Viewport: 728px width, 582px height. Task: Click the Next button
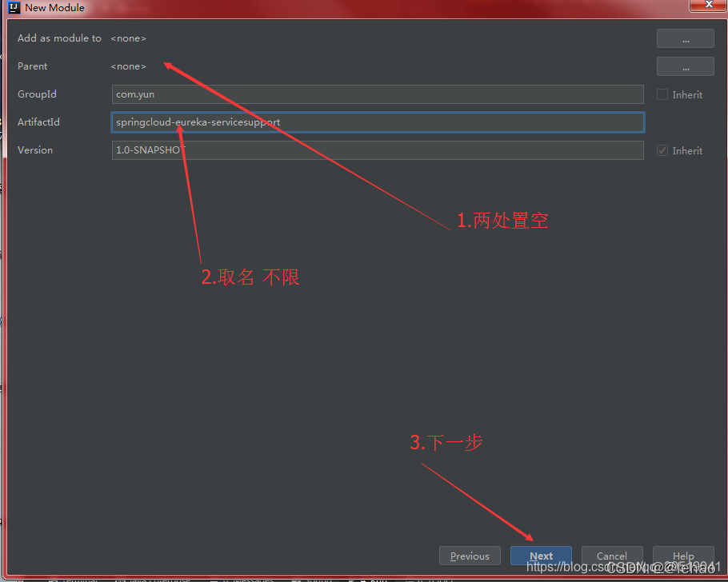coord(541,556)
